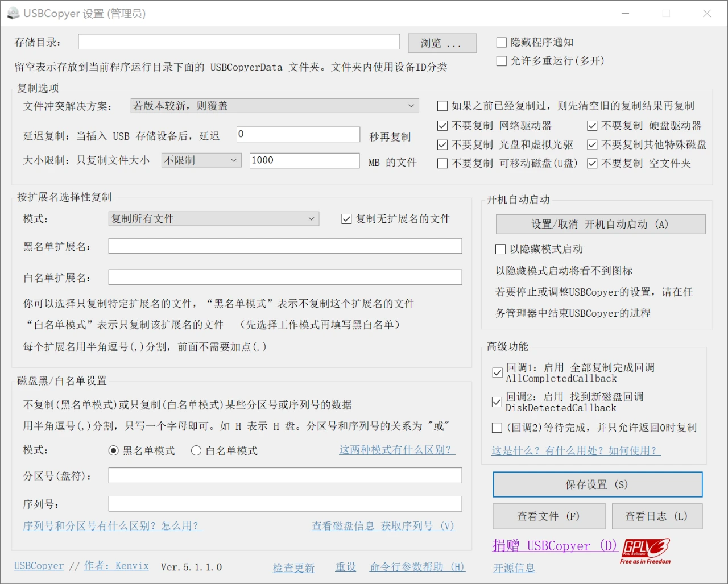This screenshot has width=728, height=584.
Task: Click inside the 存储目录 path field
Action: (239, 42)
